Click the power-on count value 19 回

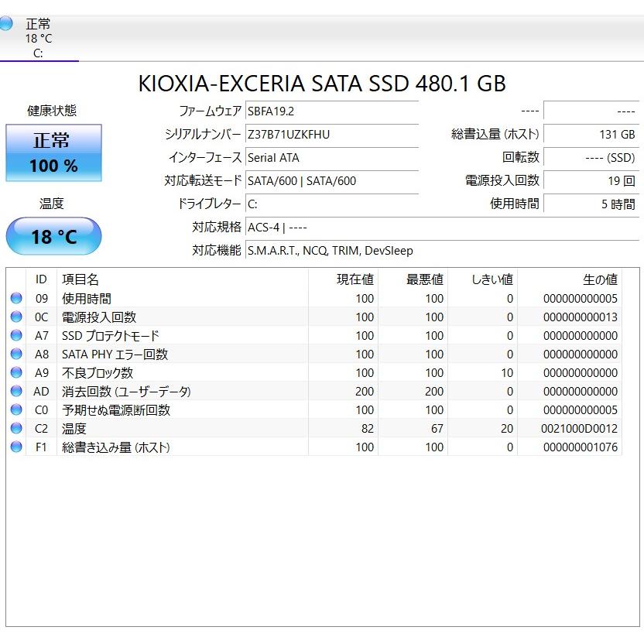coord(591,180)
